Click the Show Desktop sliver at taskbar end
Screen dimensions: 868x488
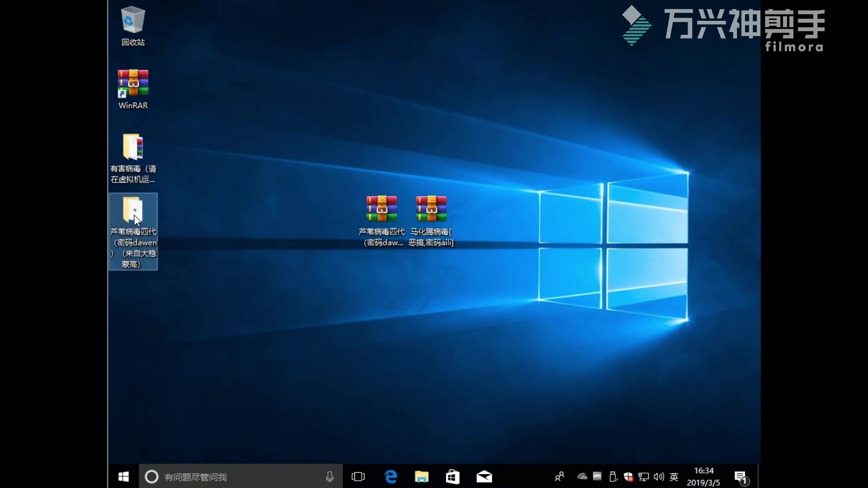click(759, 477)
